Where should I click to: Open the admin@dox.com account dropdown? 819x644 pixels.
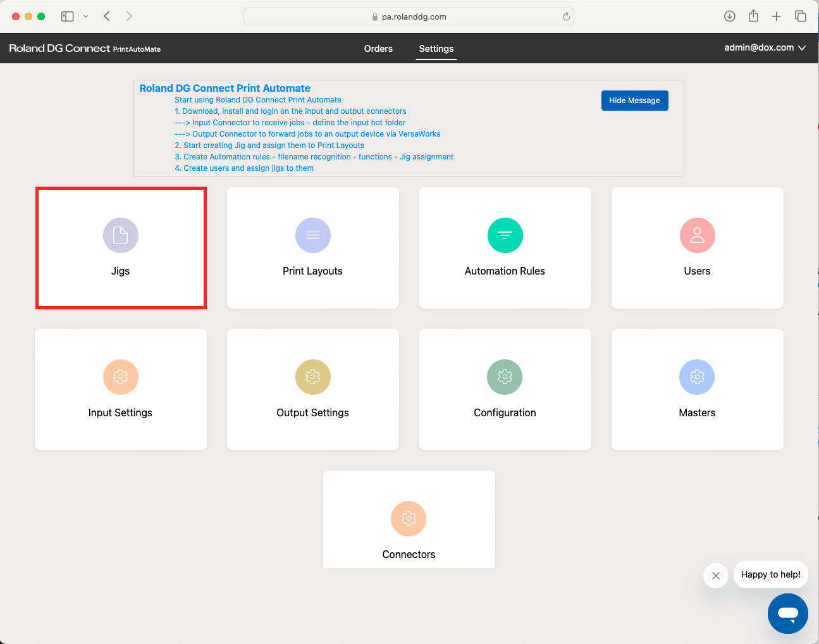click(x=765, y=47)
